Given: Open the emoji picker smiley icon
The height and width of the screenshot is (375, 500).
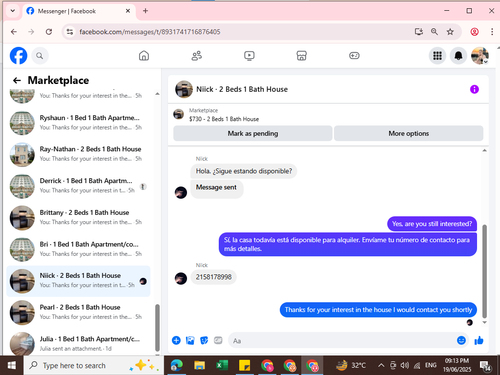Looking at the screenshot, I should point(461,340).
